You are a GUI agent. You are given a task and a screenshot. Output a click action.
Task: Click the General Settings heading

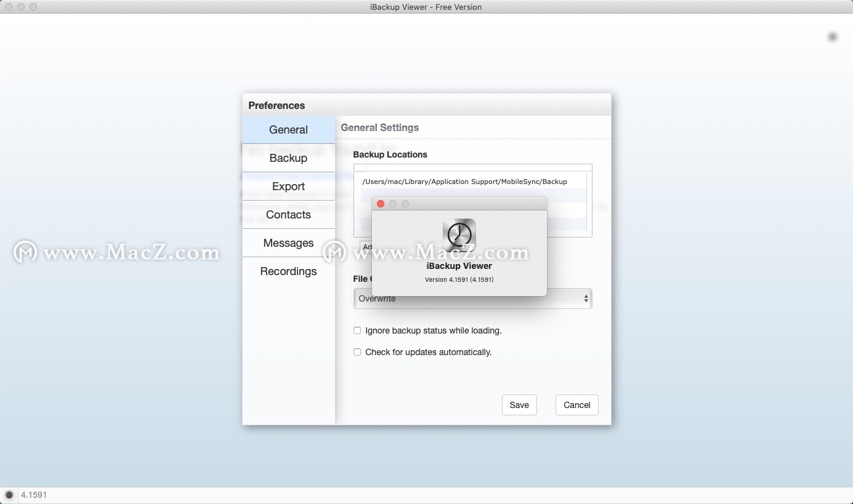[379, 127]
